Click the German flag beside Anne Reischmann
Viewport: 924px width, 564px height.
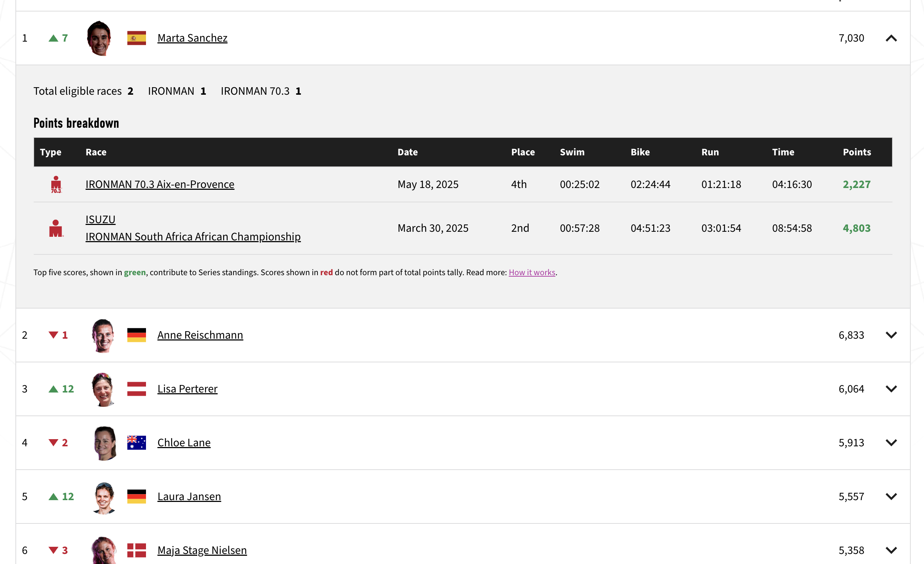pyautogui.click(x=137, y=335)
